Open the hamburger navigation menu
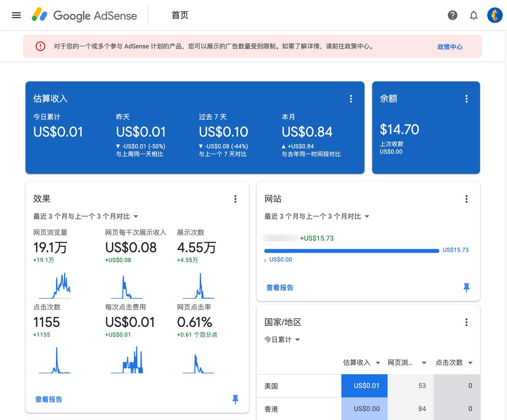The image size is (507, 420). 16,15
